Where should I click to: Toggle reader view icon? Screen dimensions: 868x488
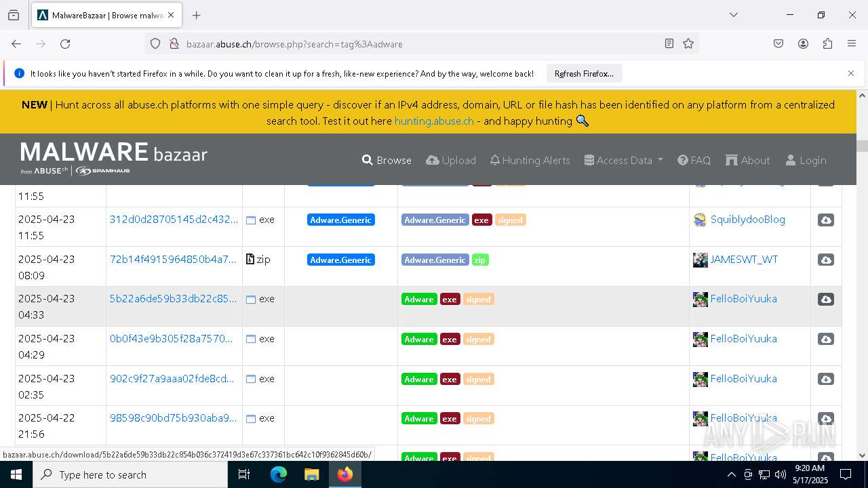coord(669,43)
